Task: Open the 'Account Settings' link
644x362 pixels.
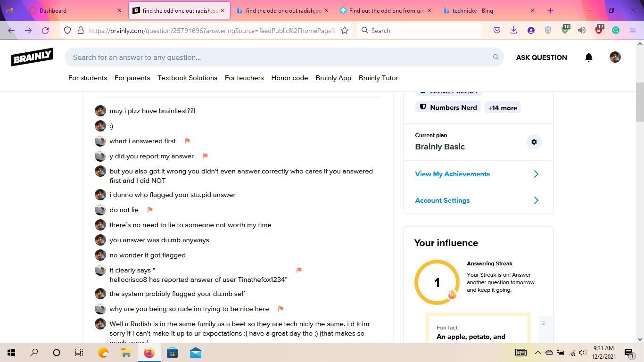Action: (x=442, y=200)
